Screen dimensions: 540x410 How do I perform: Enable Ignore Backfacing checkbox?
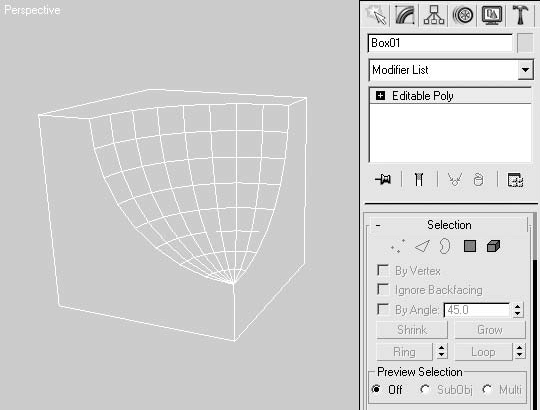coord(383,290)
